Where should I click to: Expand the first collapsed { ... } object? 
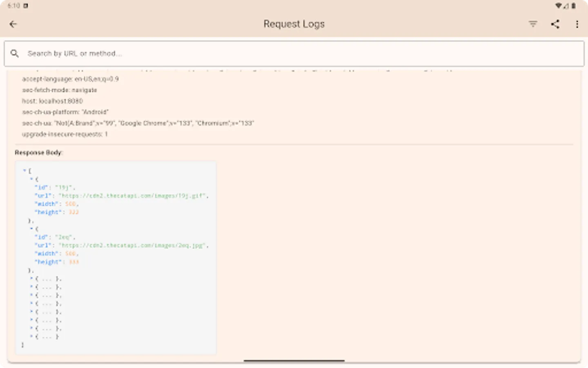point(31,278)
